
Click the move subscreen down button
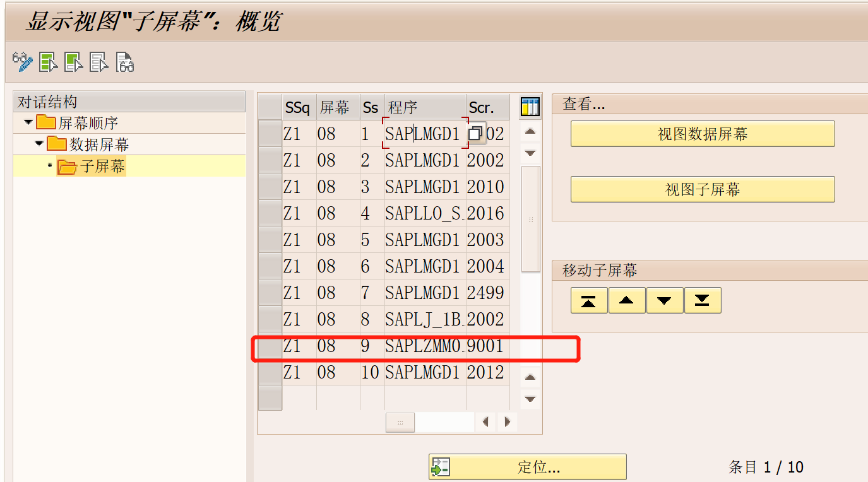(x=665, y=300)
